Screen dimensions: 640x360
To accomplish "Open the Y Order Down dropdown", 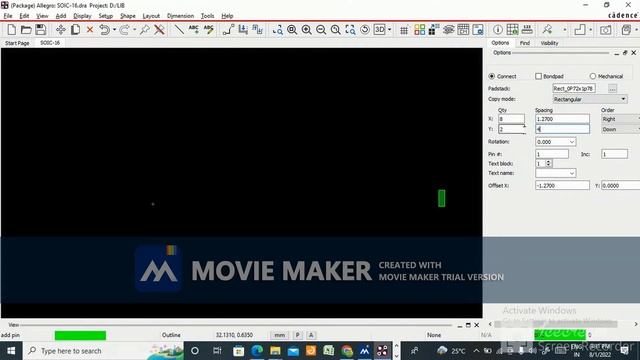I will 620,129.
